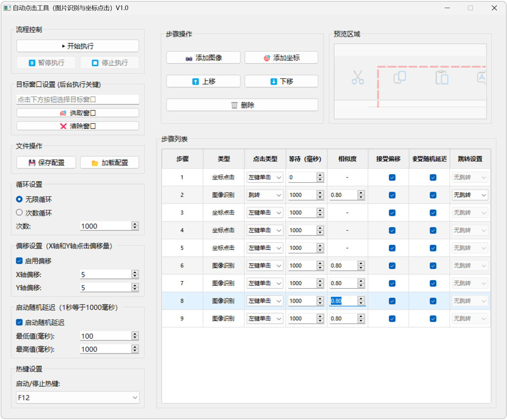Viewport: 507px width, 420px height.
Task: Uncheck the random delay checkbox for step 7
Action: click(x=433, y=283)
